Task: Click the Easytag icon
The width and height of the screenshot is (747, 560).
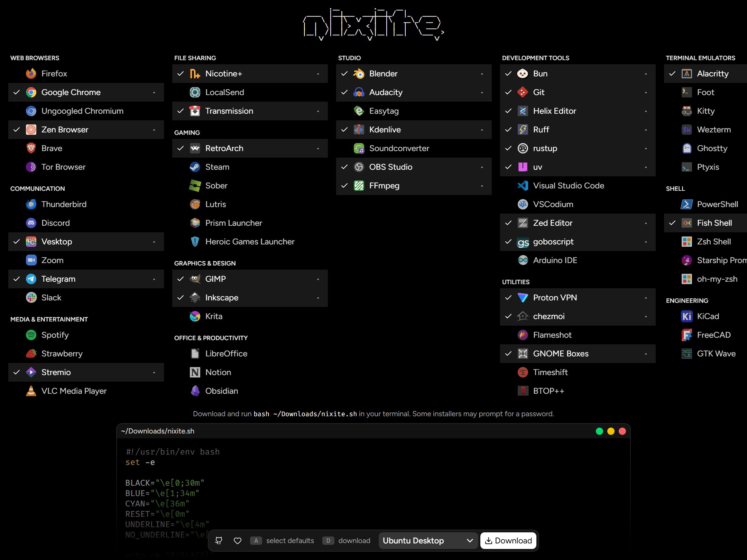Action: tap(359, 111)
